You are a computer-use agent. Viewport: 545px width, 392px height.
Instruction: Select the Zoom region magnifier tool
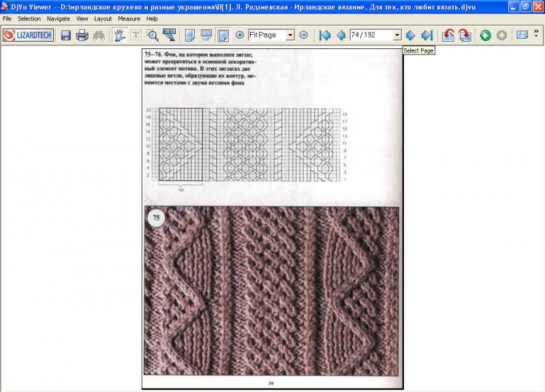153,35
